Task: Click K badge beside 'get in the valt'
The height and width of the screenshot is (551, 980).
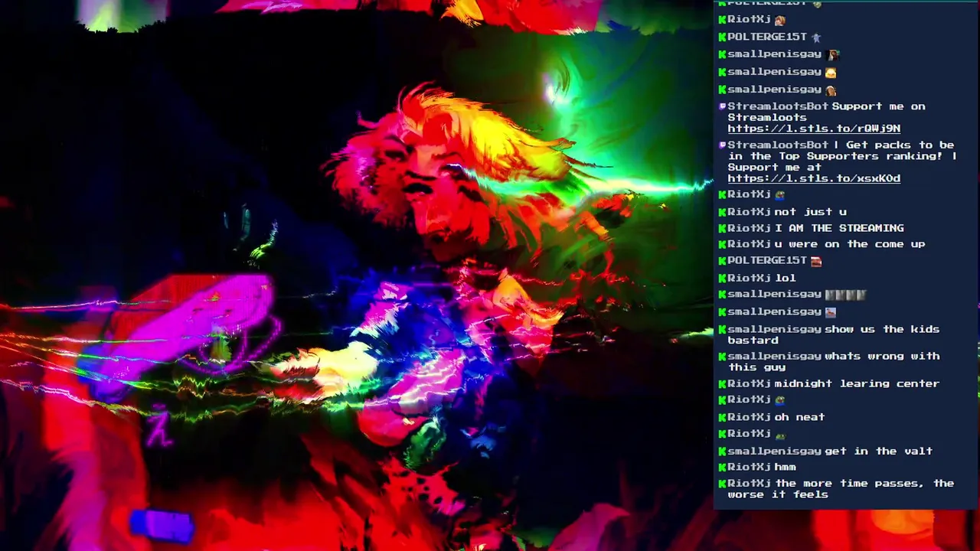Action: (722, 451)
